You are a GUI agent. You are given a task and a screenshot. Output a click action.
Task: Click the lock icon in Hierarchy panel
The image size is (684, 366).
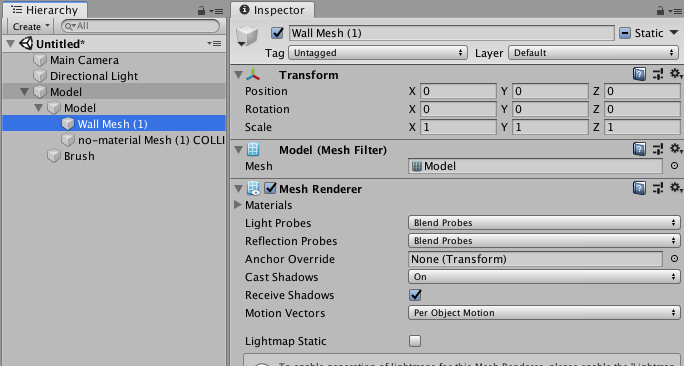tap(201, 10)
